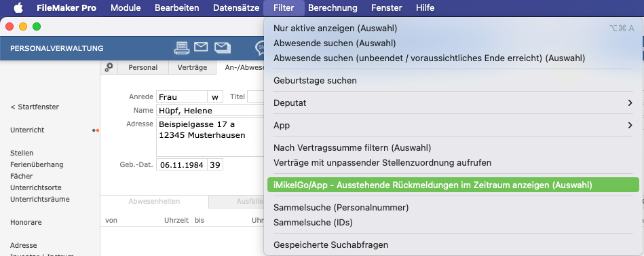
Task: Click the PERSONALVERWALTUNG header title
Action: [57, 48]
